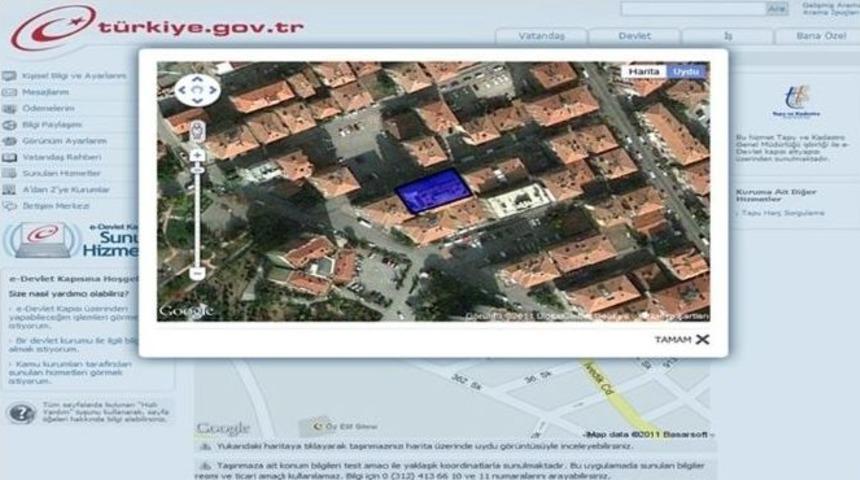
Task: Open the Vatandaş tab
Action: tap(541, 36)
